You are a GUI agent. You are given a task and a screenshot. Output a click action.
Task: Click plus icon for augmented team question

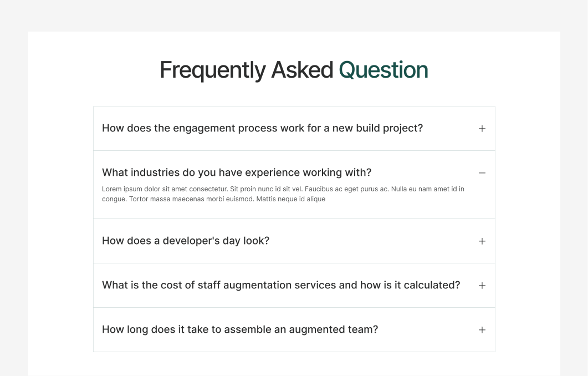coord(482,330)
